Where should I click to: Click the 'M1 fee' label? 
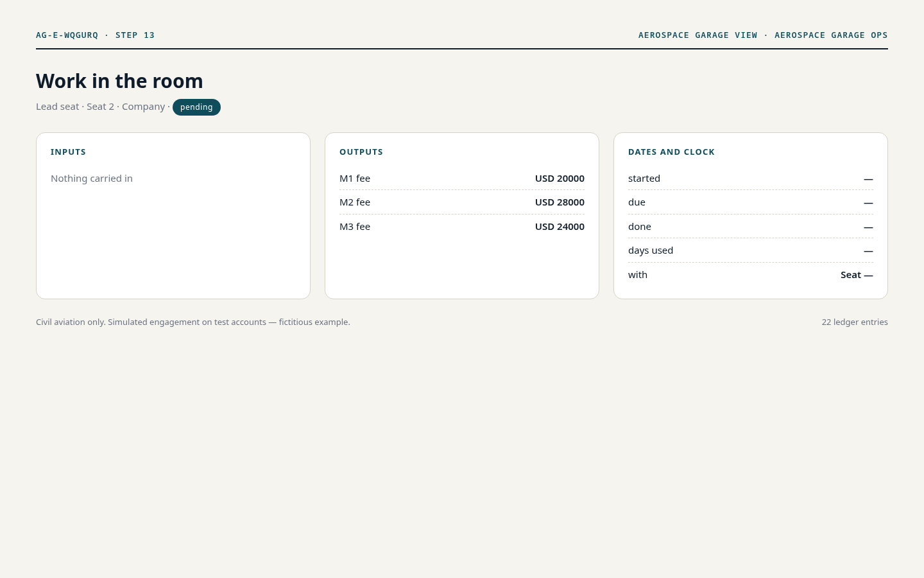click(355, 179)
